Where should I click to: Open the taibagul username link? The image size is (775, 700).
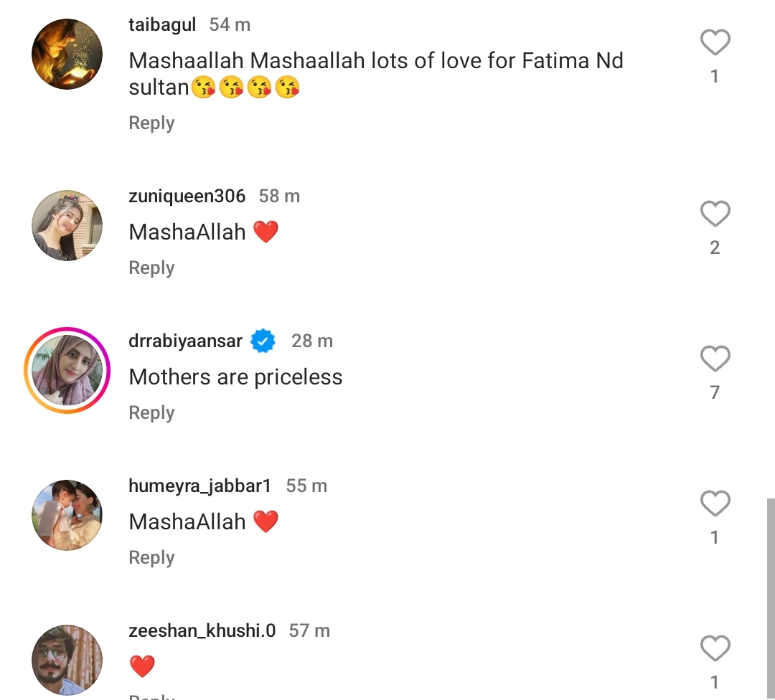(162, 24)
